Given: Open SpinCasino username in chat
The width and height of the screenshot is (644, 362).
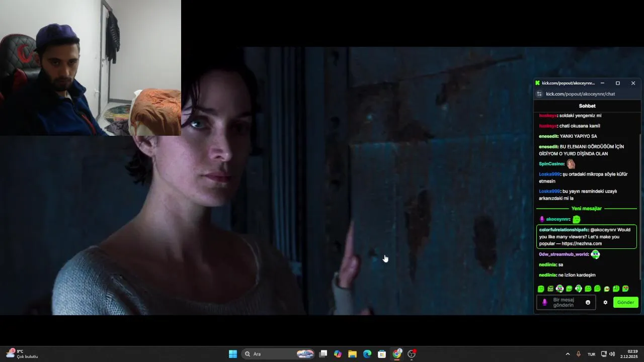Looking at the screenshot, I should coord(551,164).
